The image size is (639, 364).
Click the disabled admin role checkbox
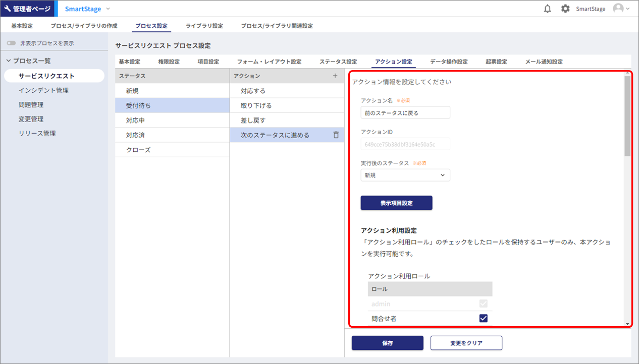pyautogui.click(x=483, y=304)
